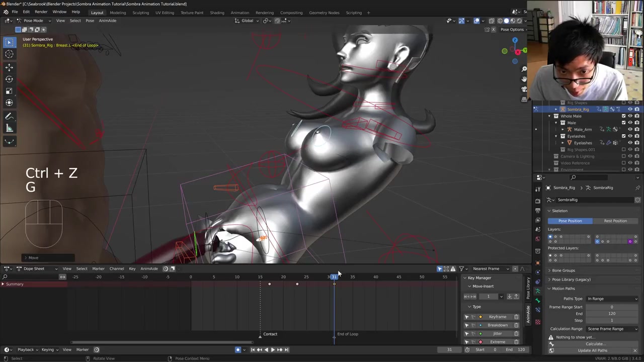Enable the Video Reference collection checkbox

(624, 163)
